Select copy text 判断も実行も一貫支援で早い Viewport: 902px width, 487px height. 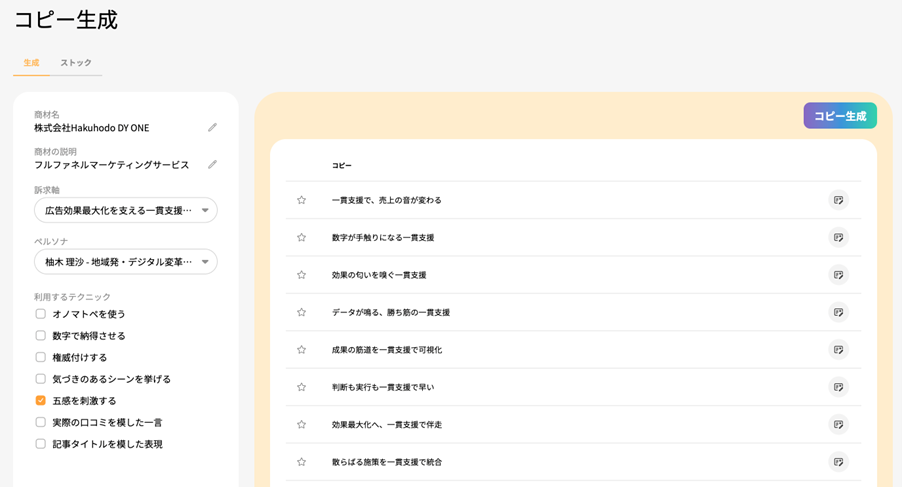[383, 387]
